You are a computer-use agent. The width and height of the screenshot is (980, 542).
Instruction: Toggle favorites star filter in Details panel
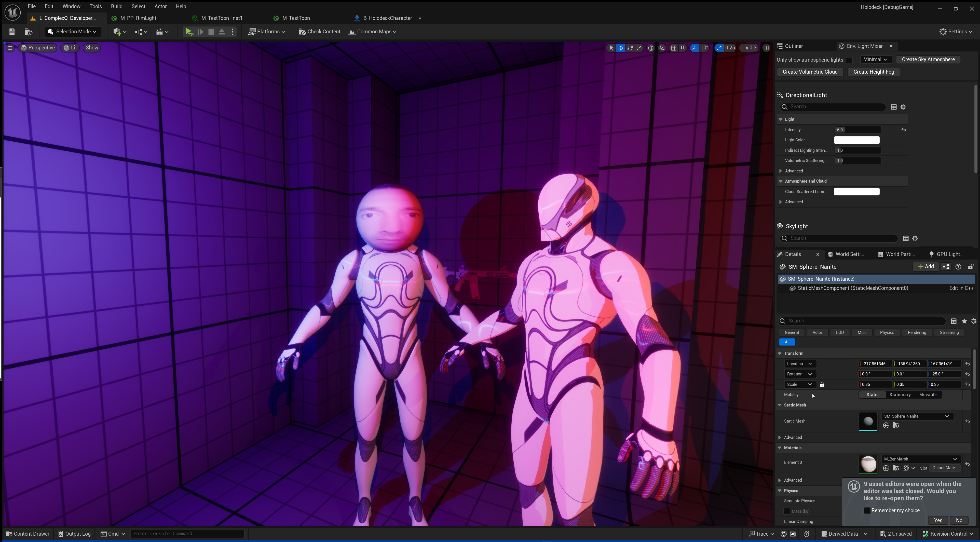964,321
